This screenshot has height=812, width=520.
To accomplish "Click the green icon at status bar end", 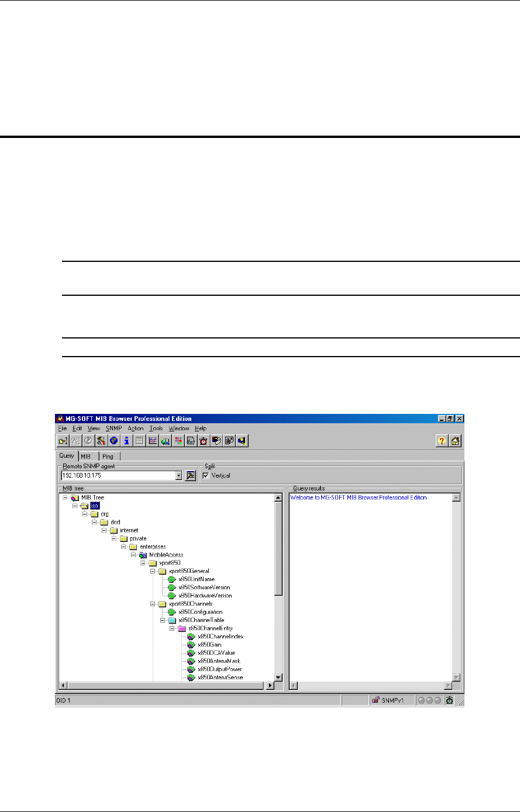I will tap(449, 699).
